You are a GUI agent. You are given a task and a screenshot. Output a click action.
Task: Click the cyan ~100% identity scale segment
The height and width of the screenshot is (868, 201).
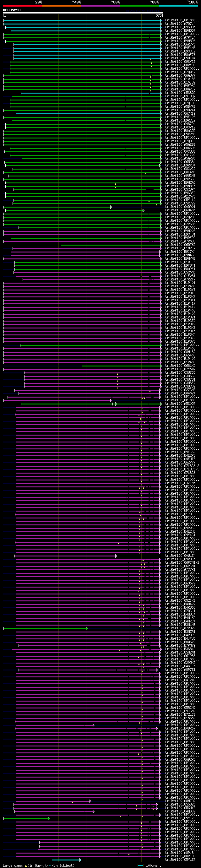coord(178,6)
